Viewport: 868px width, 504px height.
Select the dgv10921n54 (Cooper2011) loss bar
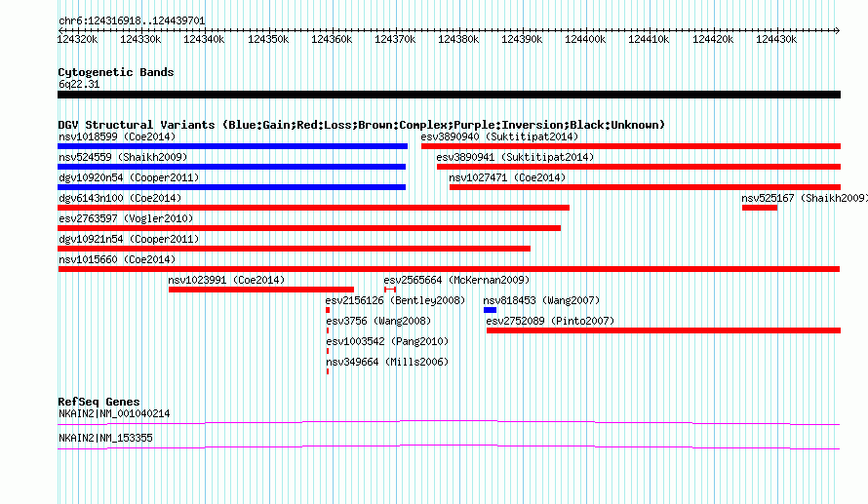pyautogui.click(x=294, y=249)
